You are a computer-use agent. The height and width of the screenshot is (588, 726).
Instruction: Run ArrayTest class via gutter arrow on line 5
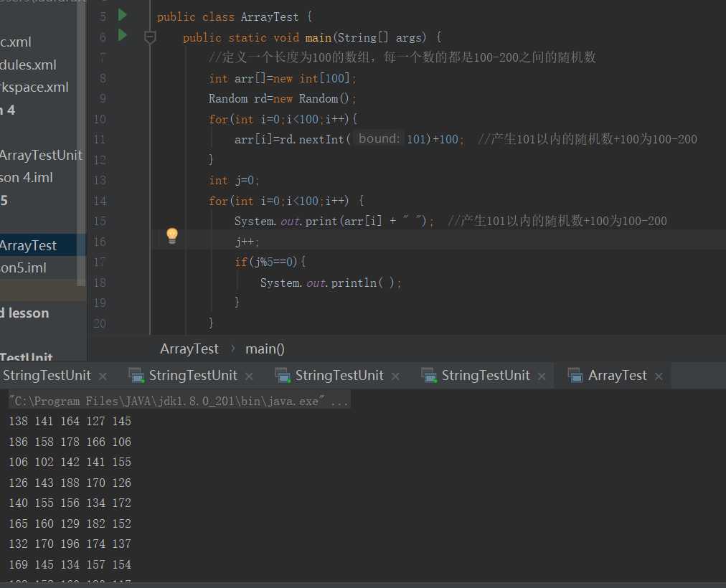(x=122, y=15)
